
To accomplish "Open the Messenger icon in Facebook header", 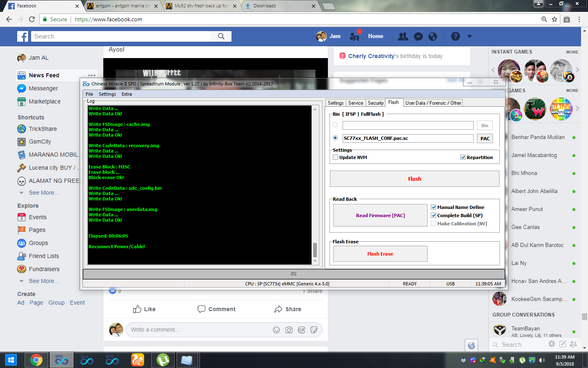I will [x=418, y=36].
